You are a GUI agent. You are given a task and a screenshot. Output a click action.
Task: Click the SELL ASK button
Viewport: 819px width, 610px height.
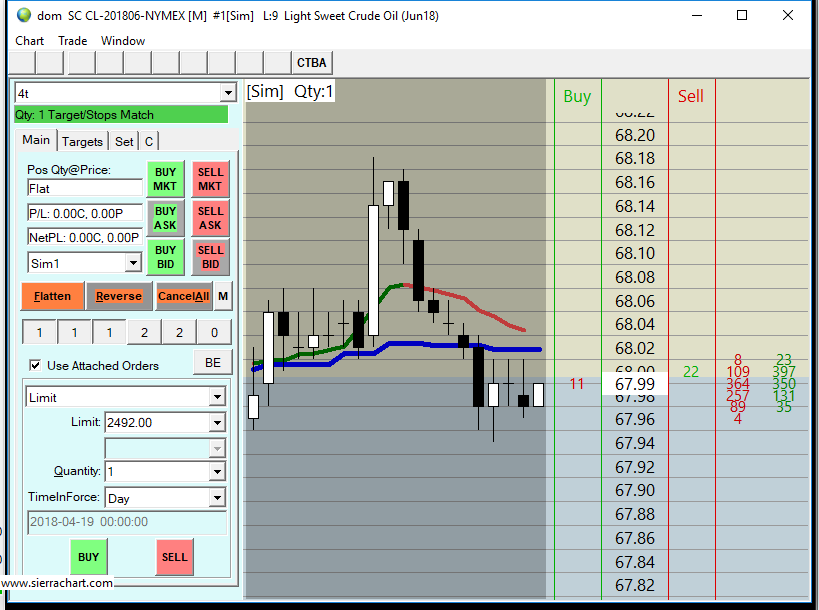(x=210, y=218)
